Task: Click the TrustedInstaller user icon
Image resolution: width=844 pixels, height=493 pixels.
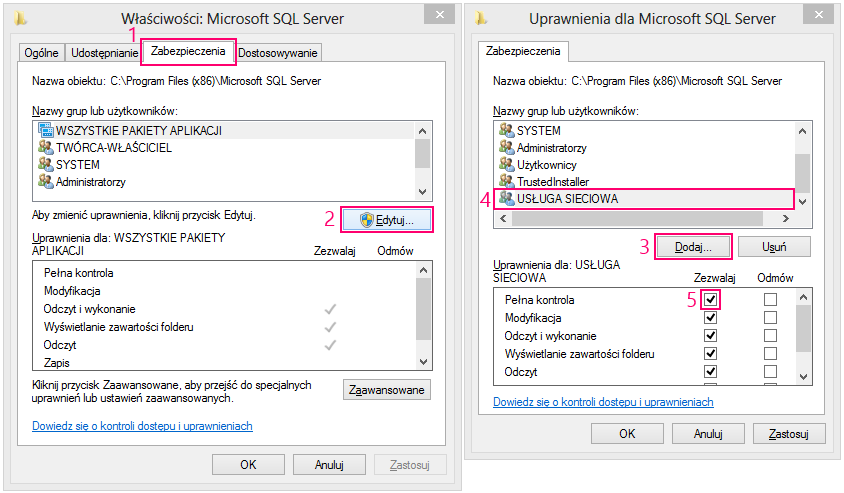Action: click(x=506, y=181)
